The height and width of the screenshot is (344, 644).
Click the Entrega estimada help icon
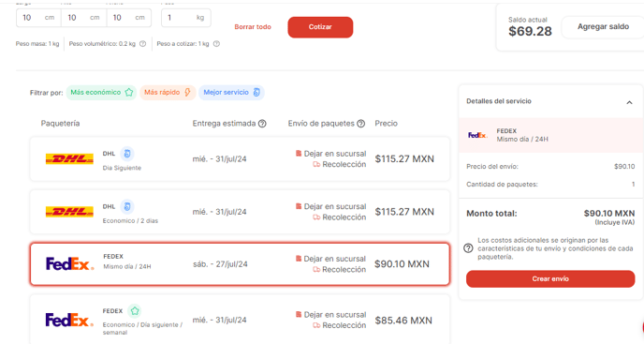(x=262, y=124)
